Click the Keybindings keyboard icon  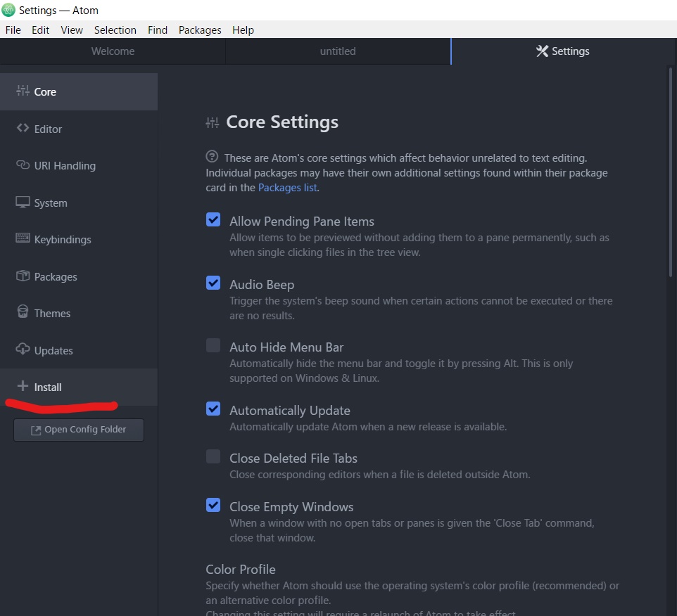click(x=23, y=238)
